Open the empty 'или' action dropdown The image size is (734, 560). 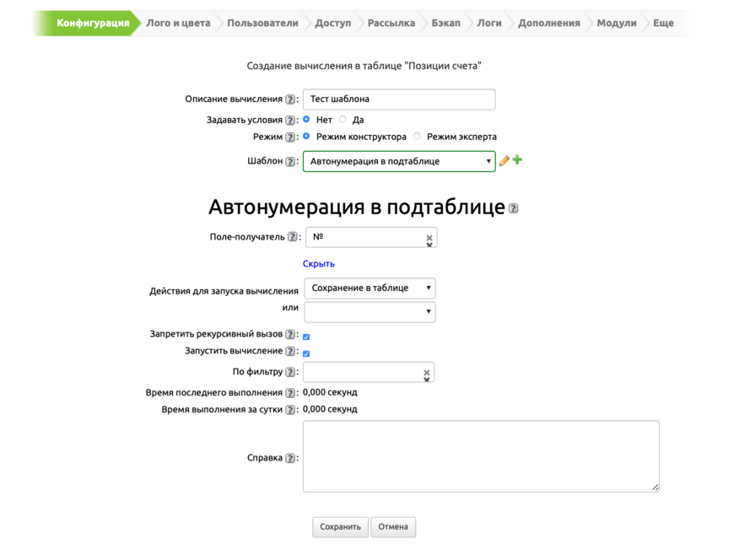coord(370,312)
